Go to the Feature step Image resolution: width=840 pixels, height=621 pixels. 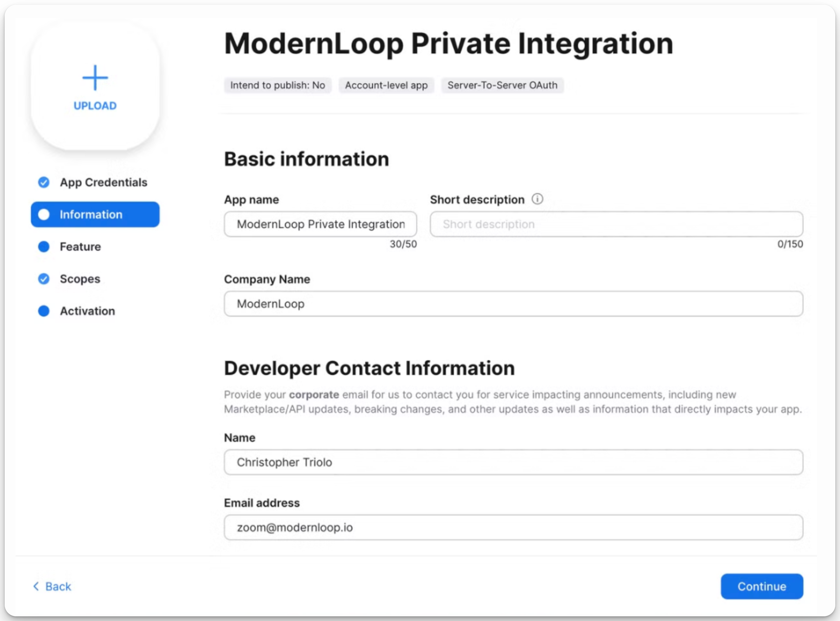[x=81, y=247]
